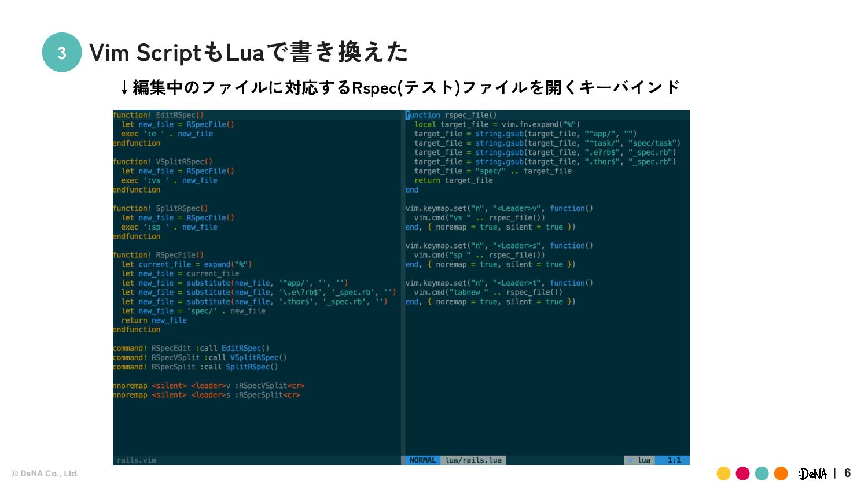The width and height of the screenshot is (868, 488).
Task: Click 'command! RSpecEdit :call EditRSpec()' line
Action: 191,348
